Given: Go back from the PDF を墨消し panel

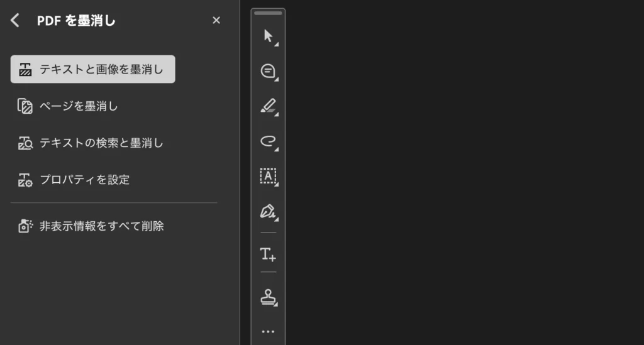Looking at the screenshot, I should [x=15, y=20].
